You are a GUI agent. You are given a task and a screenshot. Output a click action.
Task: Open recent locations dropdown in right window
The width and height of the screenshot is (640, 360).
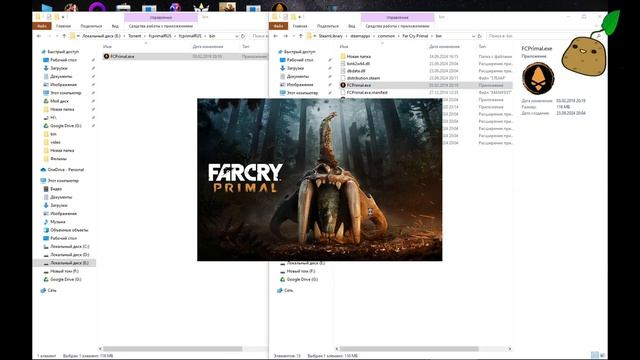293,36
